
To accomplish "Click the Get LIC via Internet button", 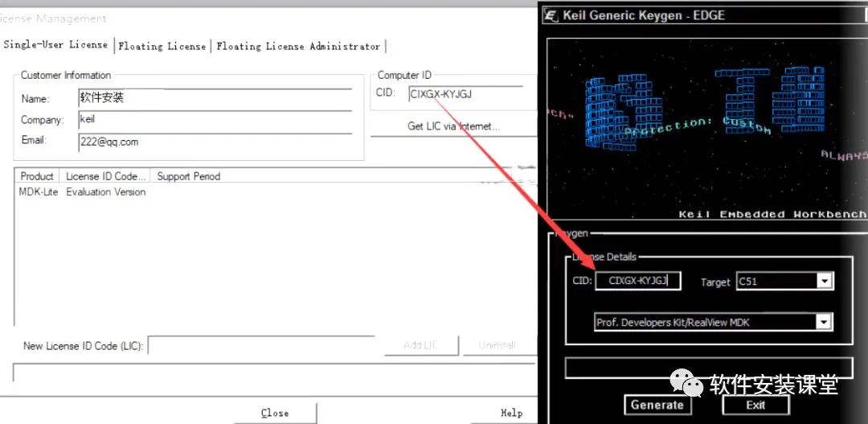I will (x=453, y=126).
